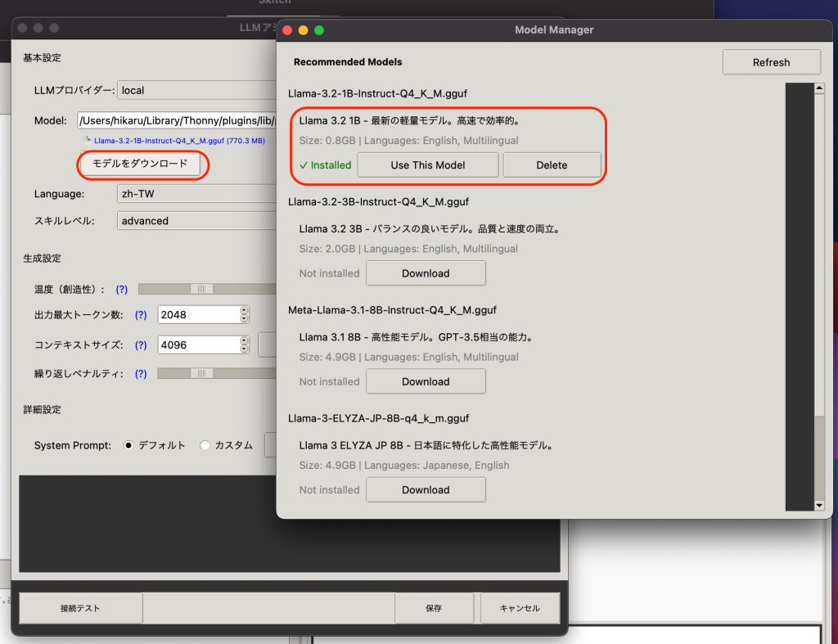Click the 生成設定 section label
The image size is (838, 644).
tap(43, 259)
